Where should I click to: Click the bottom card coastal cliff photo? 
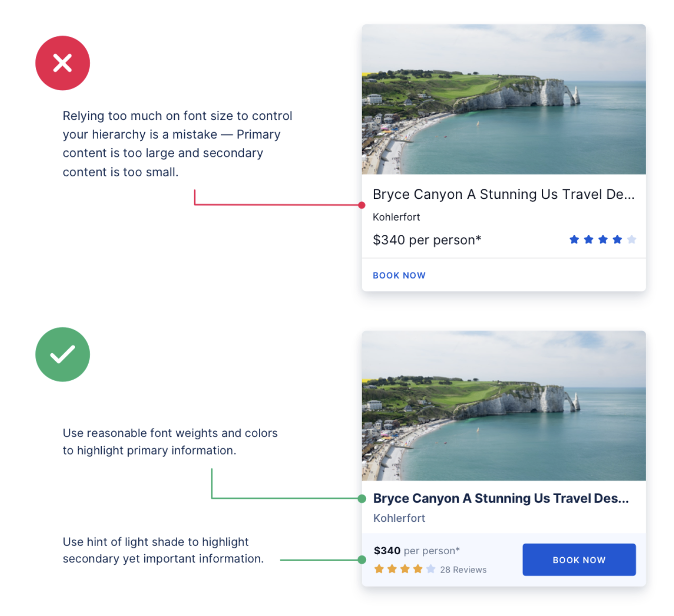tap(504, 406)
